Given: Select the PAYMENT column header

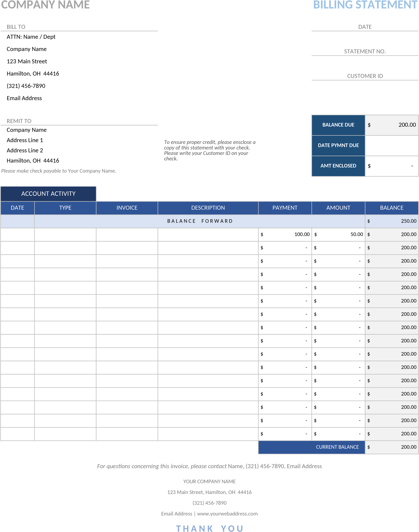Looking at the screenshot, I should pyautogui.click(x=285, y=208).
